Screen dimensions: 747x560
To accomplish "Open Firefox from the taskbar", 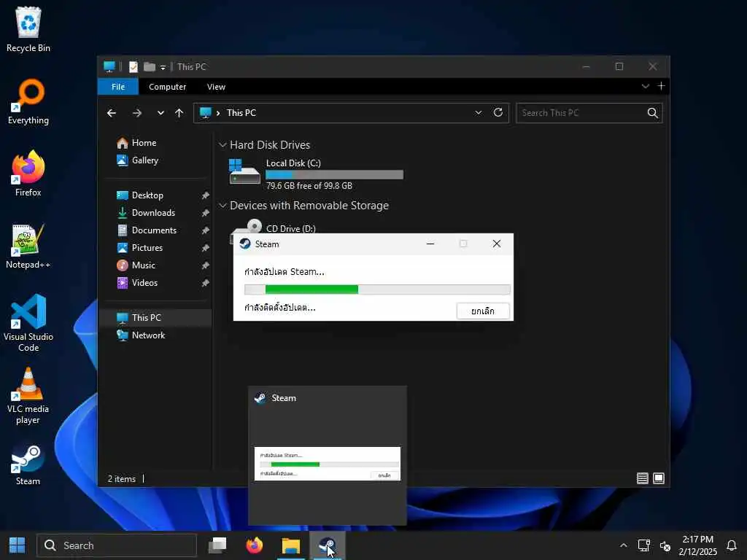I will 255,545.
